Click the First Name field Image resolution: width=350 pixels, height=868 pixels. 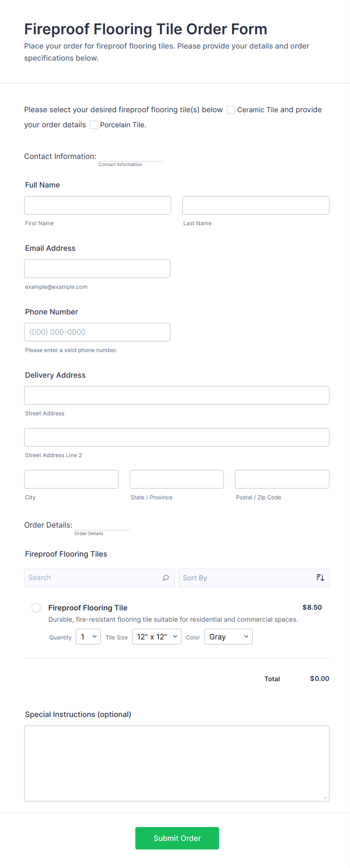(x=97, y=205)
